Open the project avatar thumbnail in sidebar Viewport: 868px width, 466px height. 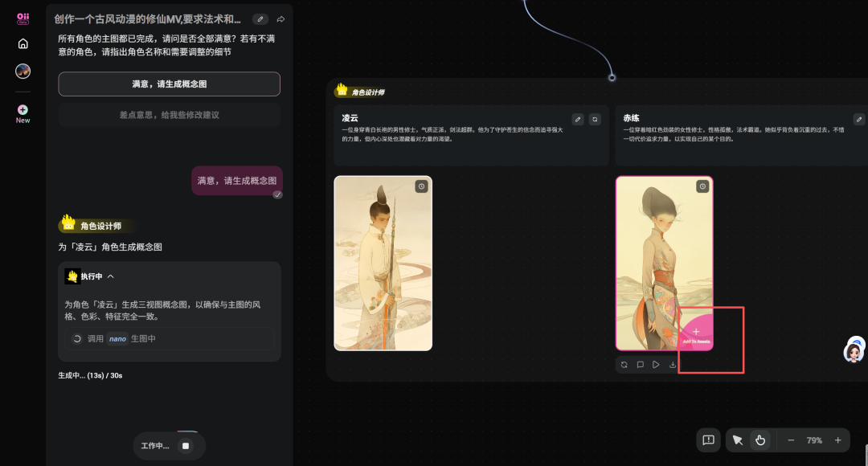tap(23, 71)
